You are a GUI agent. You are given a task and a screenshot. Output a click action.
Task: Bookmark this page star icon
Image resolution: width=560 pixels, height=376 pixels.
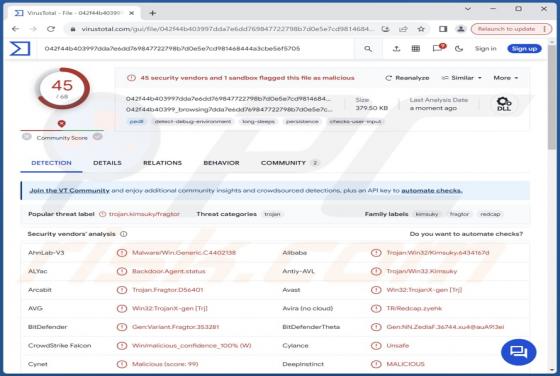coord(421,29)
